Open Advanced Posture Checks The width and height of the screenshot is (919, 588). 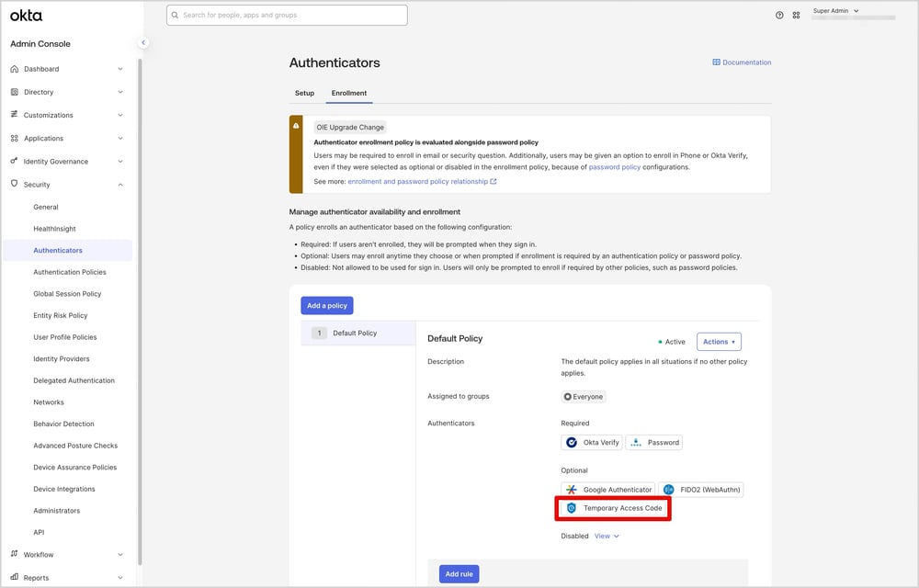click(75, 445)
